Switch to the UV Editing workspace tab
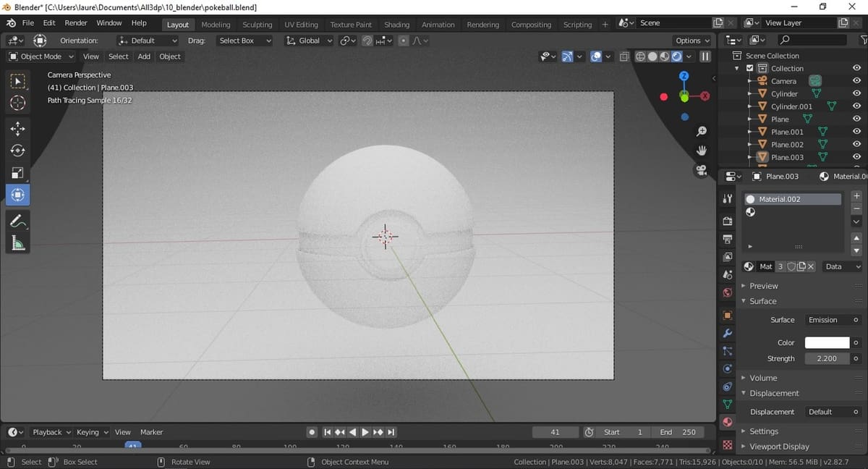 click(x=301, y=25)
